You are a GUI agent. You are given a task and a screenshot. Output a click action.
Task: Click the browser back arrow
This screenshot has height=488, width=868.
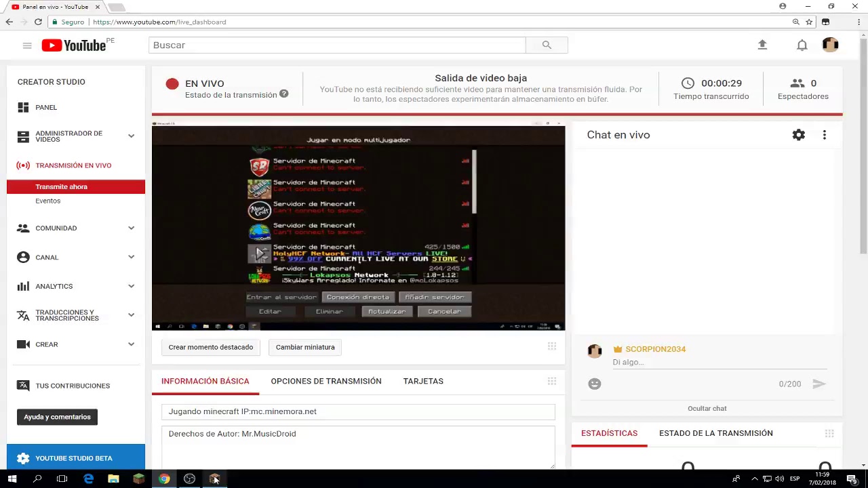(x=9, y=22)
